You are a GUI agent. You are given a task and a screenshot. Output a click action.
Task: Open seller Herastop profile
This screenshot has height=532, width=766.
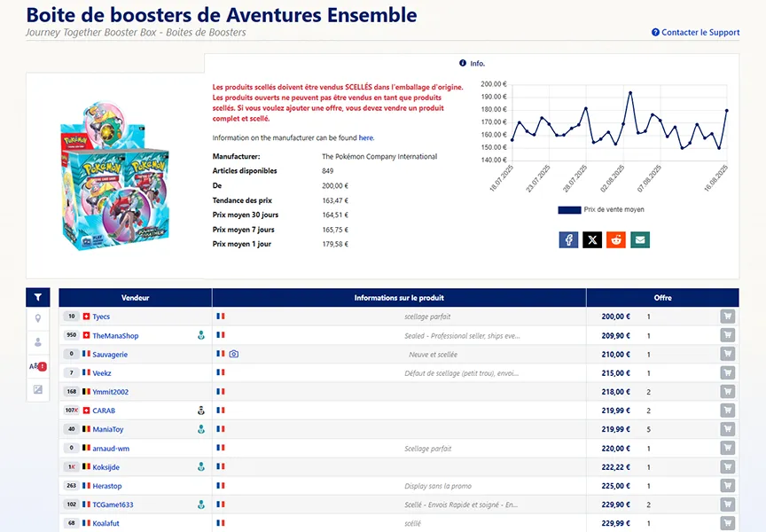pyautogui.click(x=107, y=486)
